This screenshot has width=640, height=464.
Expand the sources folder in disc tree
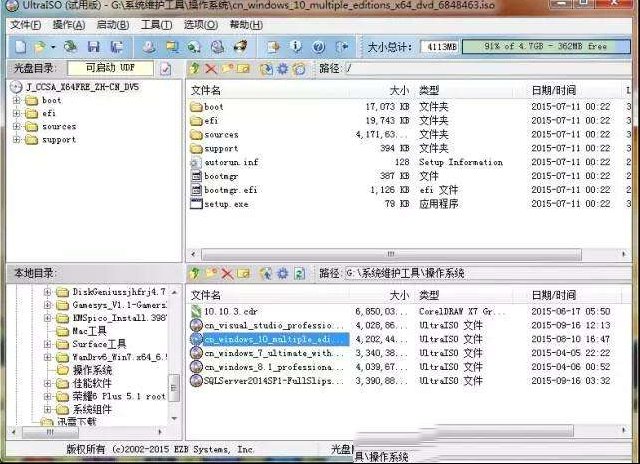[x=16, y=126]
